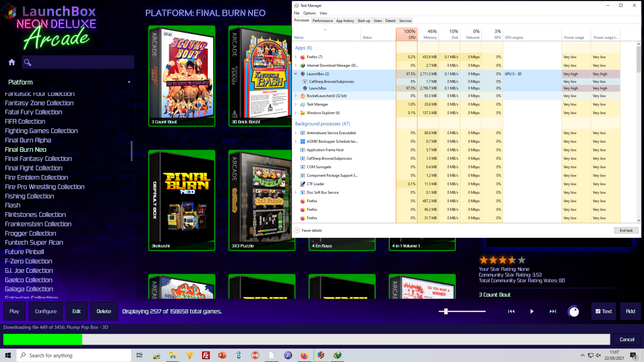Switch to Users tab
This screenshot has width=644, height=362.
pos(378,21)
